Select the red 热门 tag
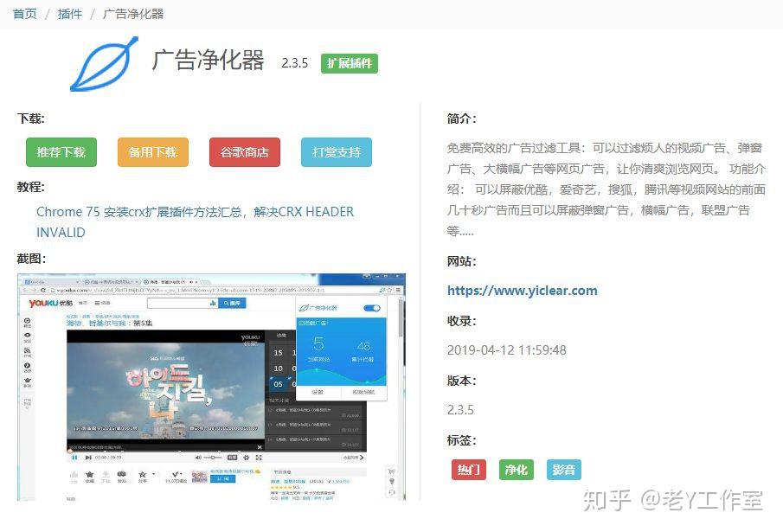This screenshot has height=532, width=783. click(x=468, y=470)
